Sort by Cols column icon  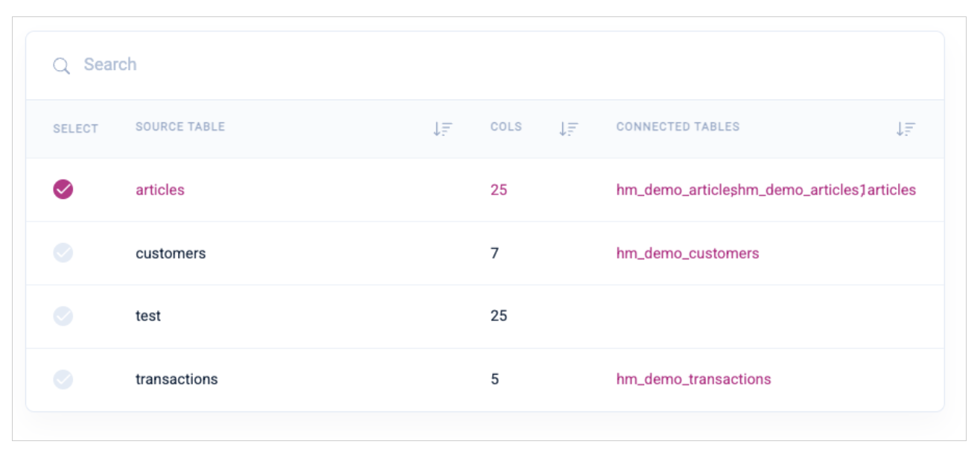click(x=568, y=129)
